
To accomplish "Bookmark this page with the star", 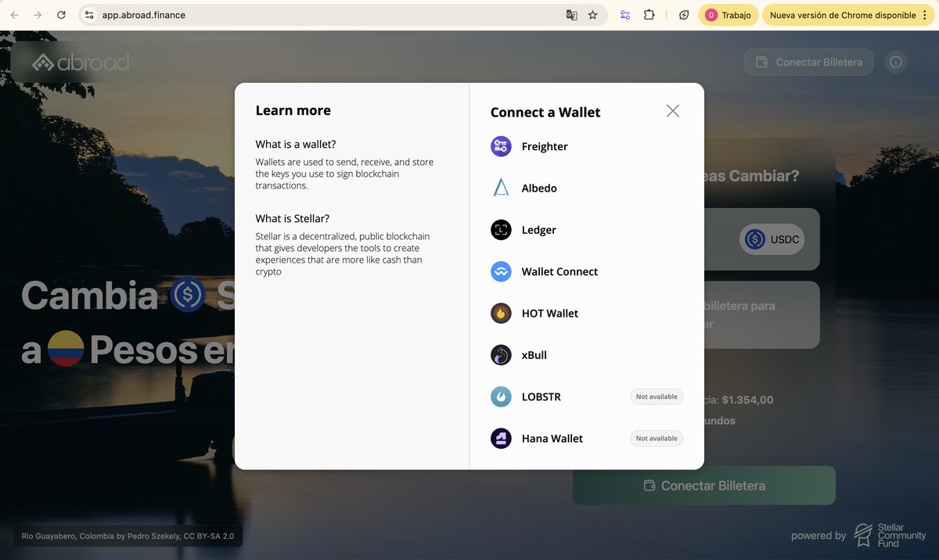I will (593, 15).
